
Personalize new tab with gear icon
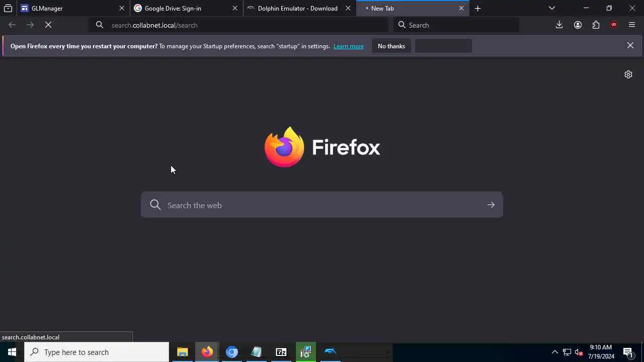628,74
